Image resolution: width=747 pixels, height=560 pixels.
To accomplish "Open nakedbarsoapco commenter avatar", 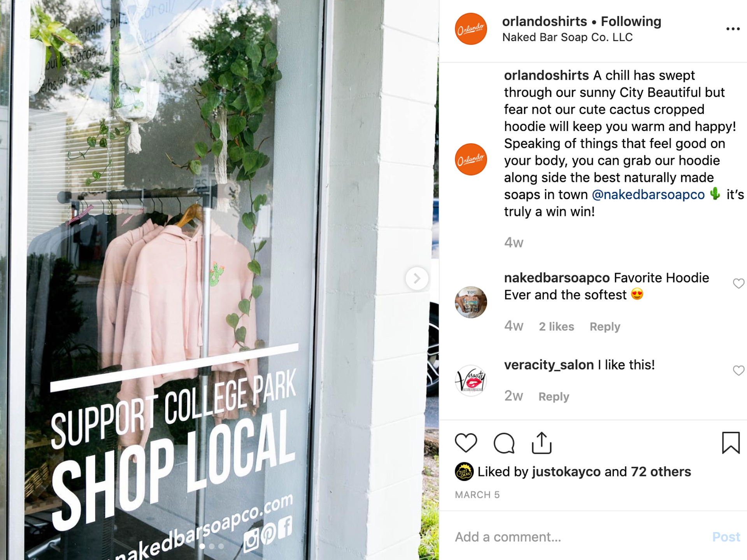I will (x=471, y=302).
